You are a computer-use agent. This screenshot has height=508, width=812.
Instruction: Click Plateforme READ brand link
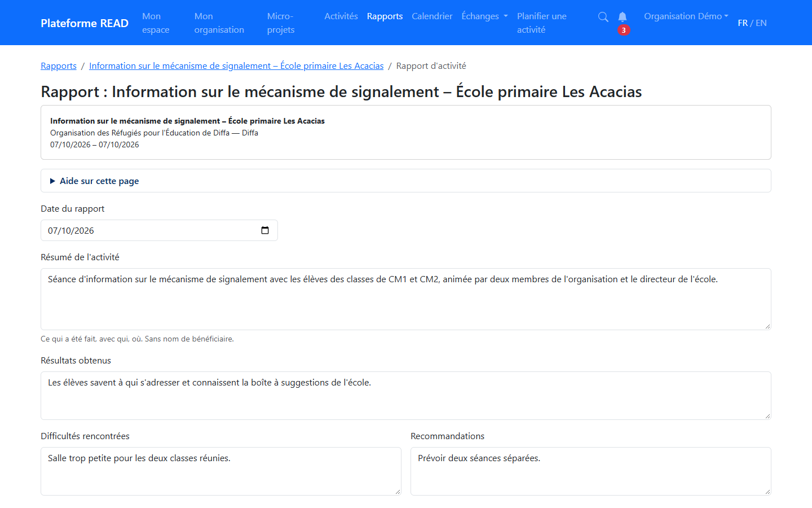tap(85, 23)
